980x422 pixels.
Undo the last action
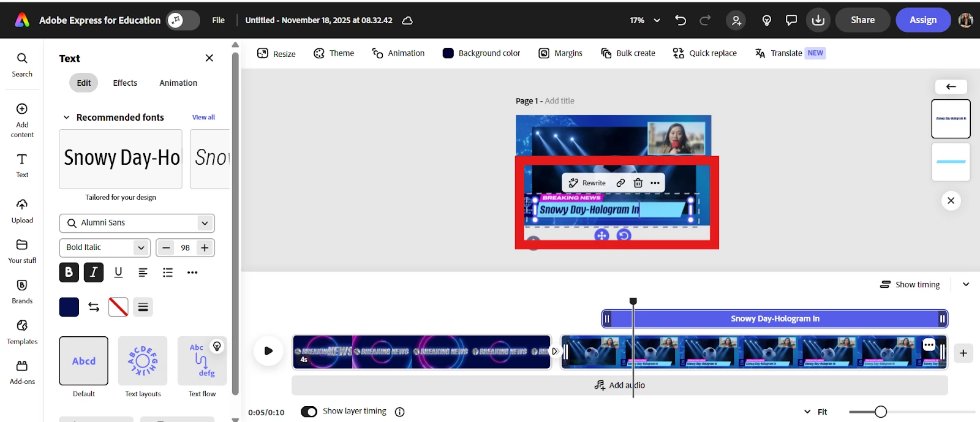(680, 20)
